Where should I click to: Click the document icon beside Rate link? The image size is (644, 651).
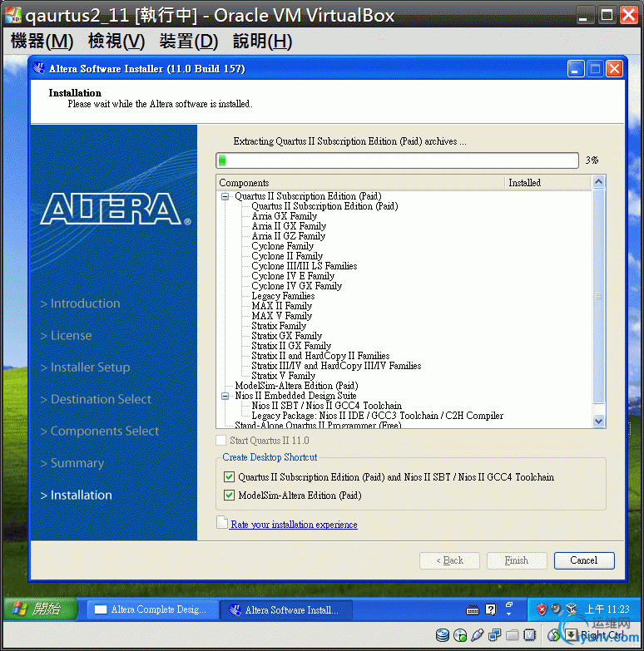click(x=222, y=523)
